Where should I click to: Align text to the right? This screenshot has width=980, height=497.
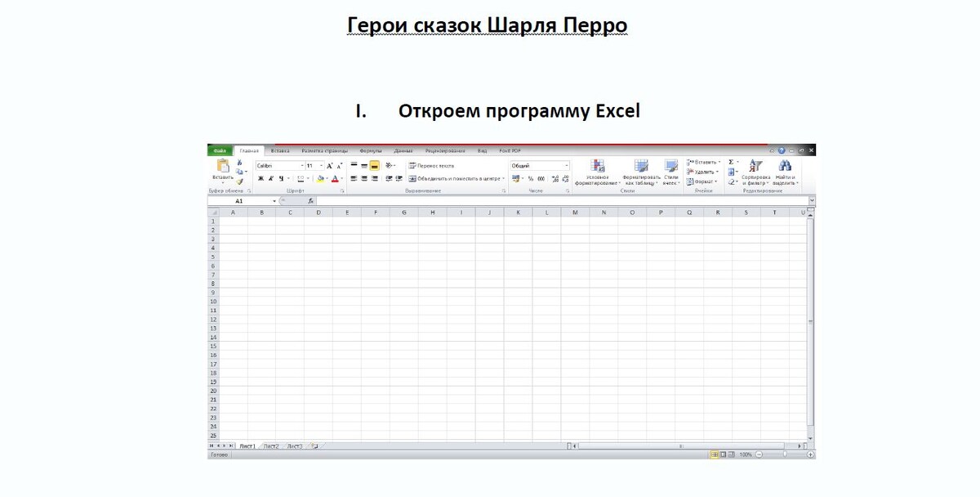coord(375,178)
